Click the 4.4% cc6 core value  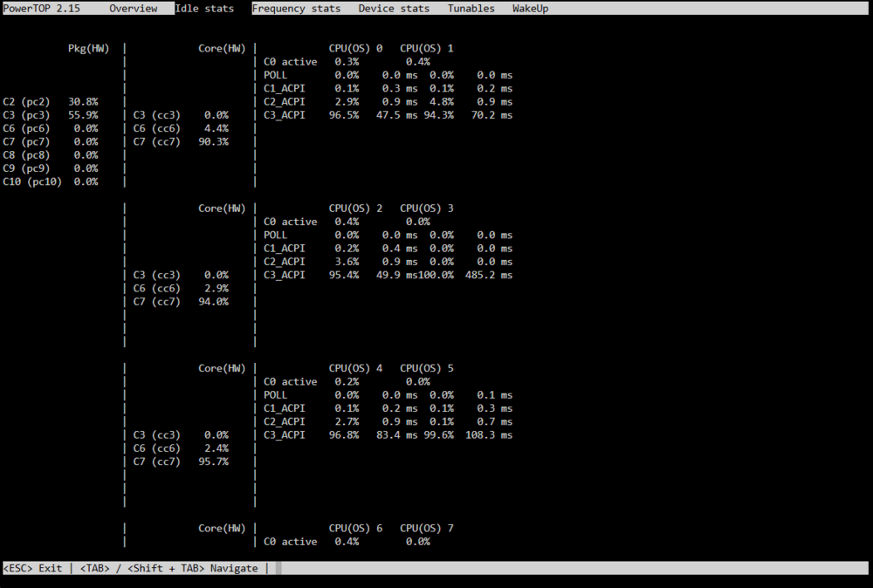216,128
